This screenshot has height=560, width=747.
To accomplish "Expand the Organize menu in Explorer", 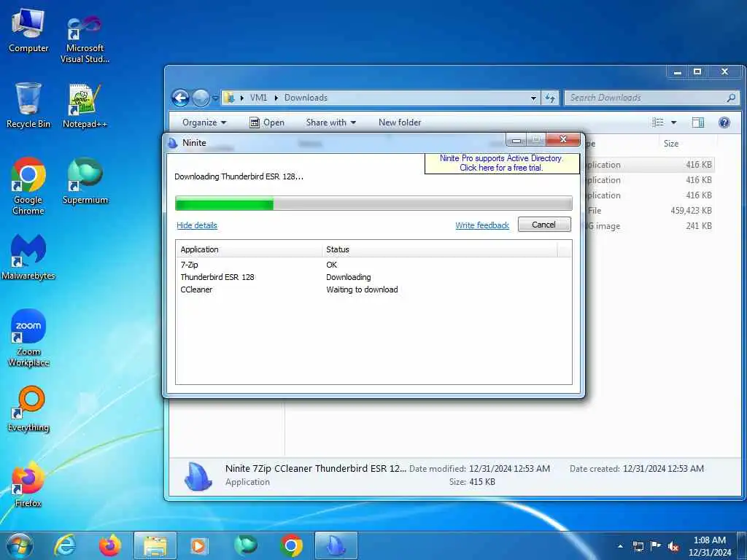I will (204, 122).
